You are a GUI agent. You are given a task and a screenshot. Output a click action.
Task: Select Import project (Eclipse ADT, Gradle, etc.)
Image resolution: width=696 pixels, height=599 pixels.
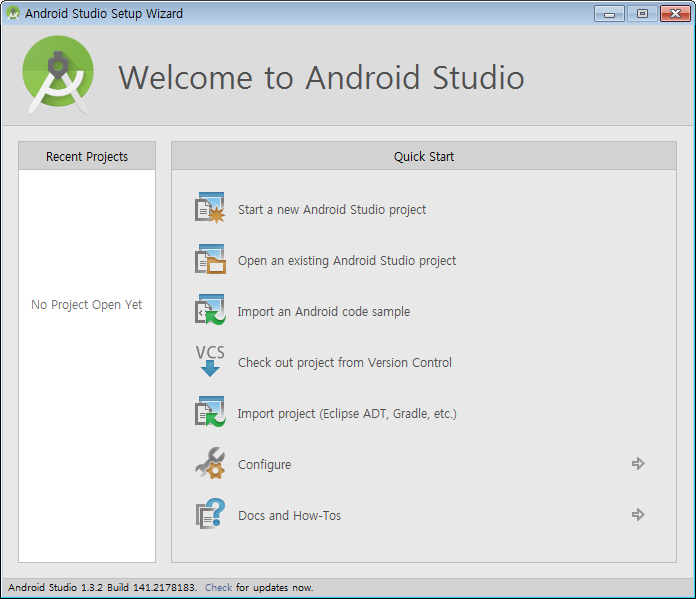coord(347,414)
